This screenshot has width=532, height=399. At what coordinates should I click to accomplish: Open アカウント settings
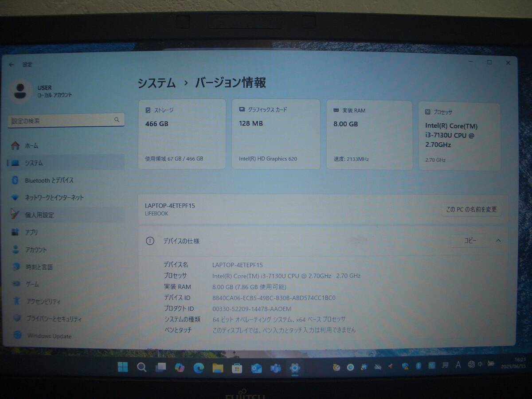(66, 250)
